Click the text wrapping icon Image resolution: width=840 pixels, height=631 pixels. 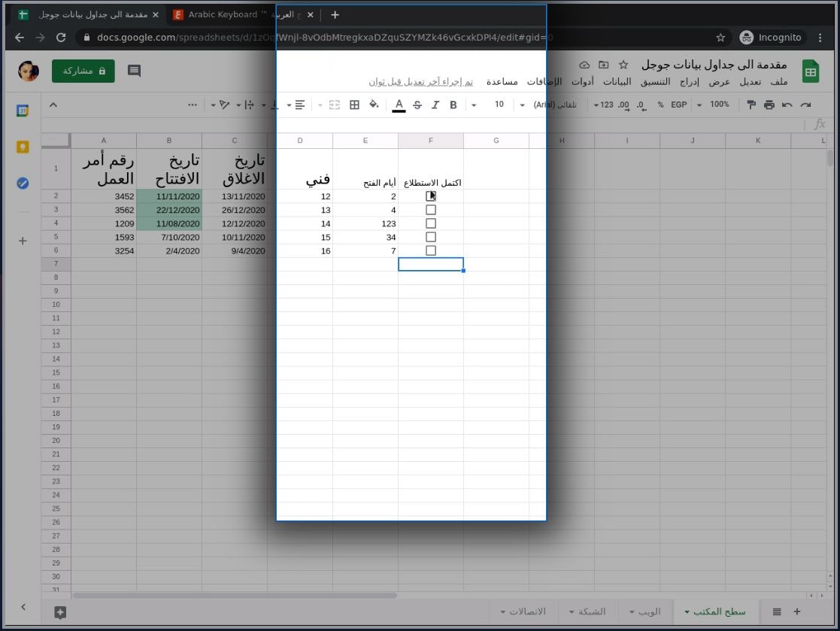click(249, 105)
